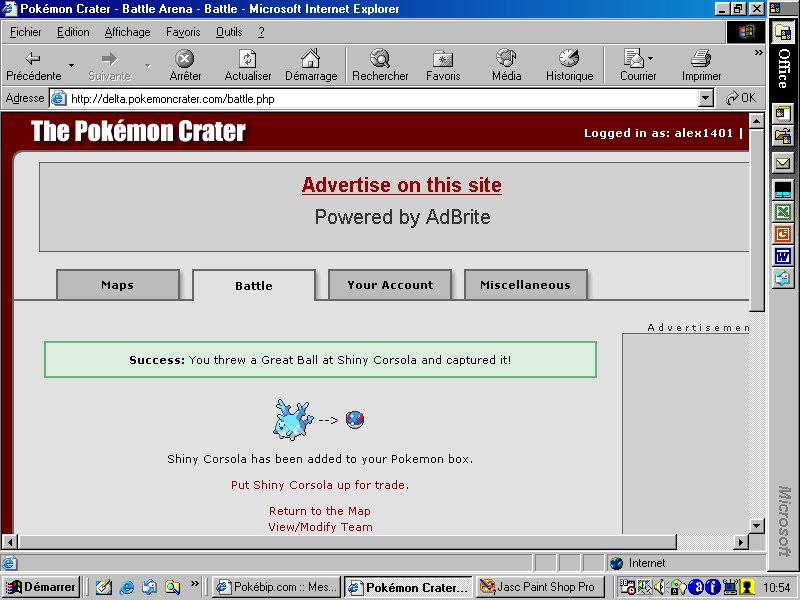Click the Advertise on this site link
The width and height of the screenshot is (800, 600).
click(401, 185)
